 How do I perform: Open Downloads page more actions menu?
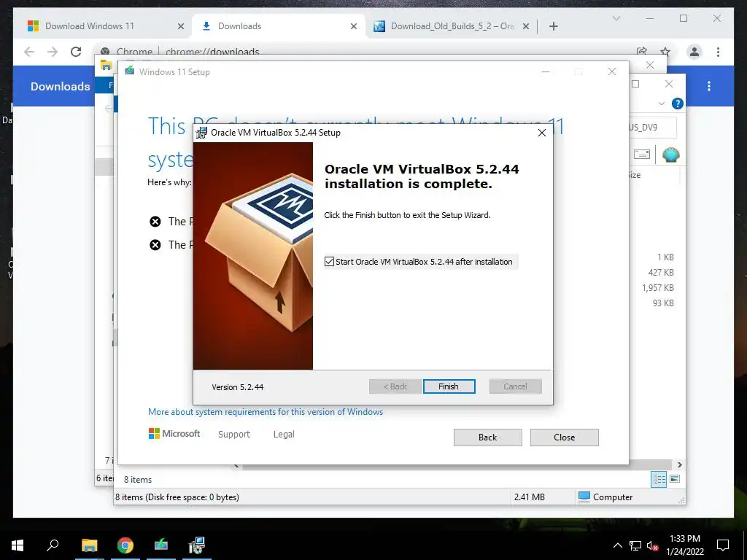(709, 86)
